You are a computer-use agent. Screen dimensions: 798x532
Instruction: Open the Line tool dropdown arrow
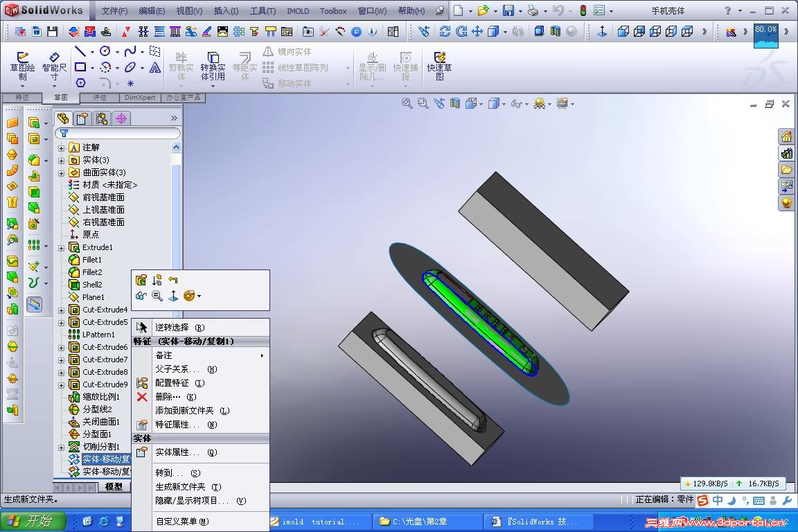[92, 52]
